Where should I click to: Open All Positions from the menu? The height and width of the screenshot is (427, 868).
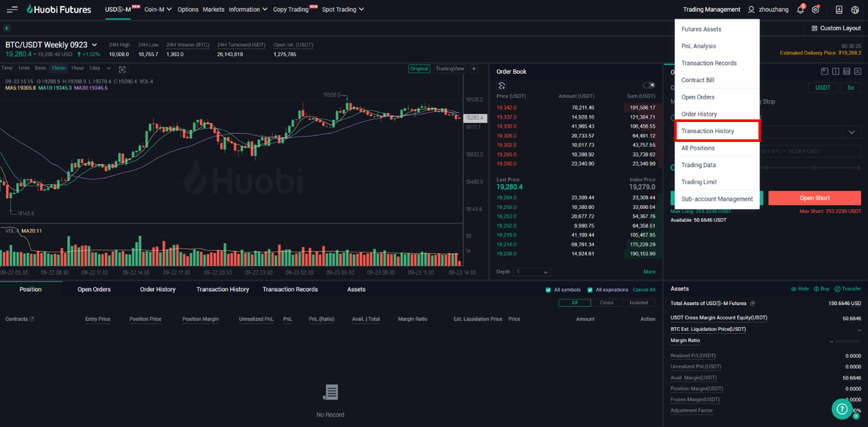tap(717, 148)
